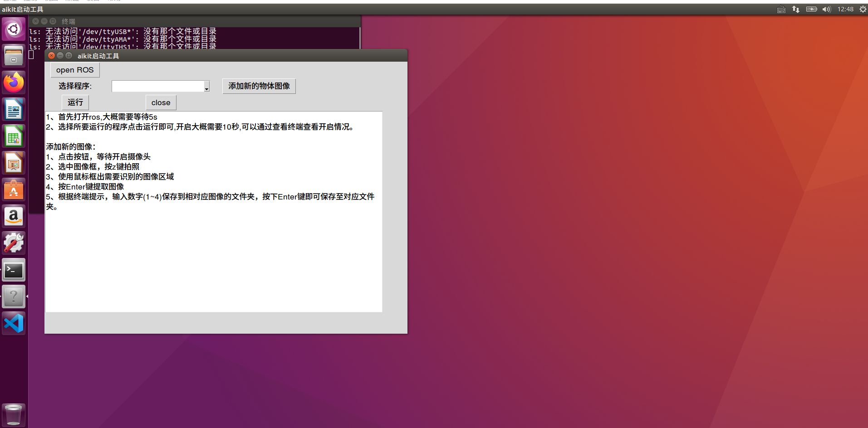
Task: Open LibreOffice Impress from the dock
Action: [14, 163]
